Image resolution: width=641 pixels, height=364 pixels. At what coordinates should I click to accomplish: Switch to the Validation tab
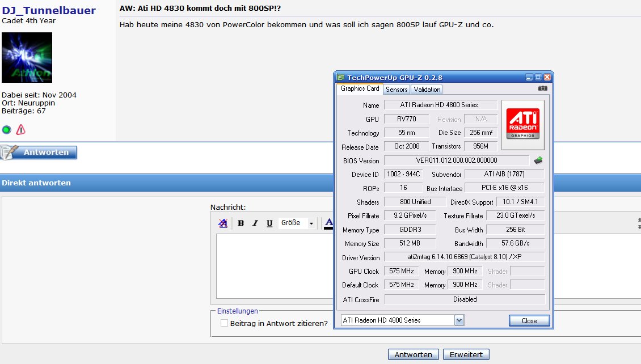427,90
